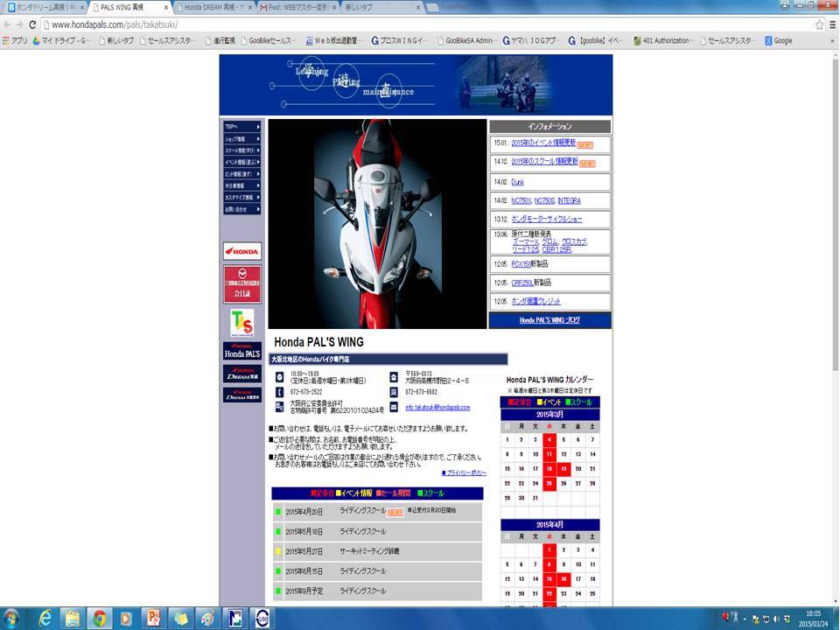Open the INTEGRA link
Screen dimensions: 840x630
coord(569,200)
